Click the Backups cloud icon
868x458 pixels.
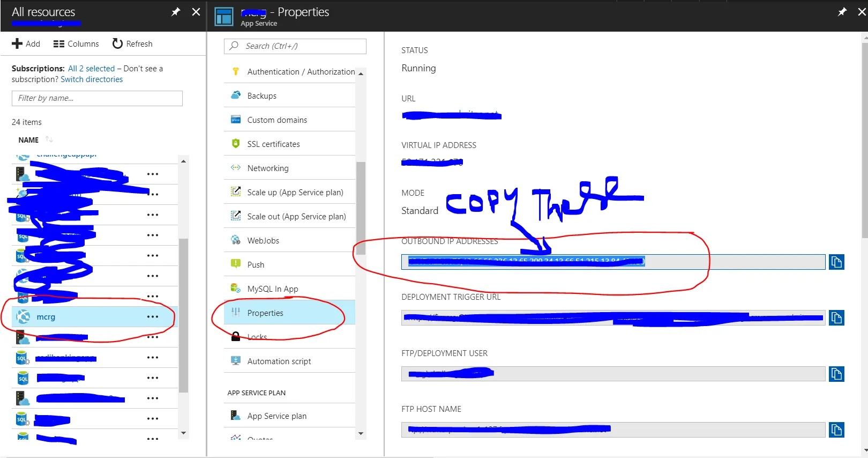tap(236, 95)
